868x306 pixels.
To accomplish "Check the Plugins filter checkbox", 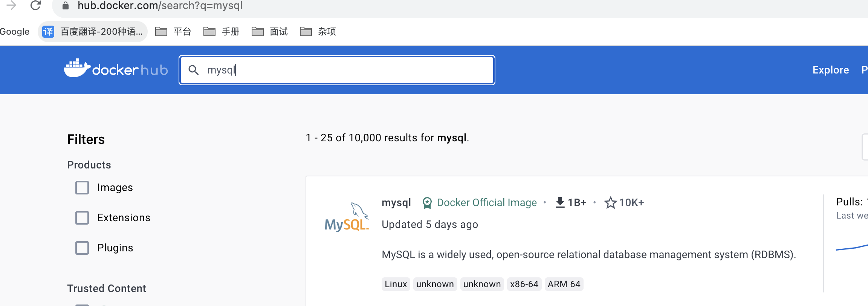I will coord(82,248).
